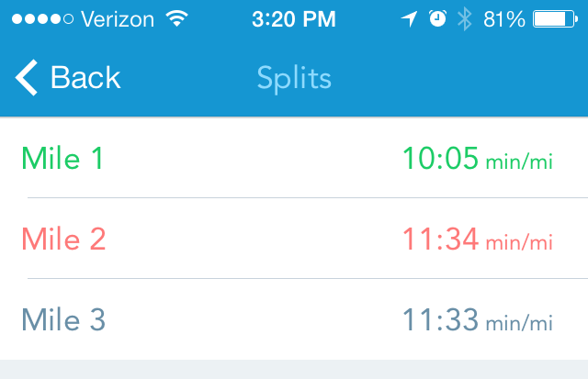
Task: Tap the 10:05 pace value
Action: click(x=440, y=159)
